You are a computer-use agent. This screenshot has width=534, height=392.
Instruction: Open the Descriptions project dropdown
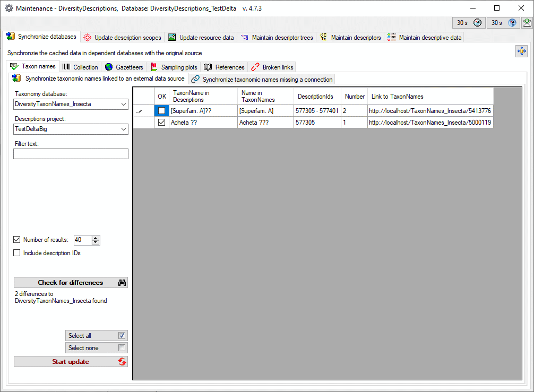[x=123, y=129]
